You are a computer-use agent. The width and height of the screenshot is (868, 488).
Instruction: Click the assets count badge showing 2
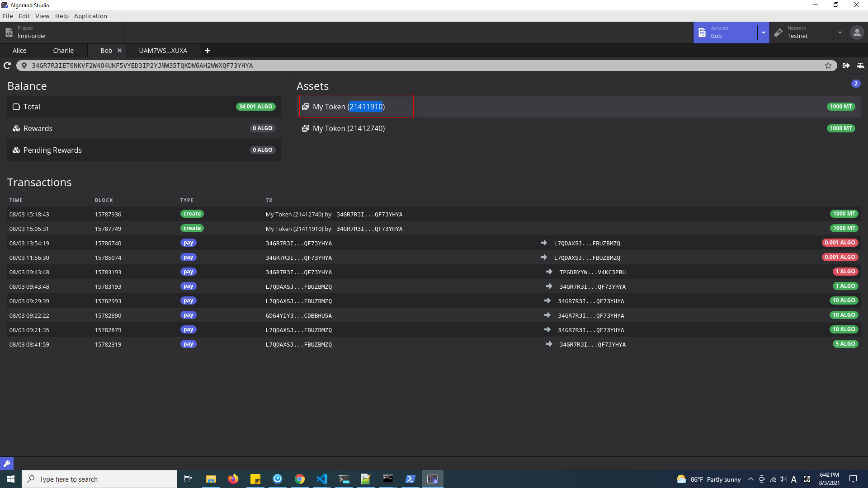pyautogui.click(x=856, y=84)
